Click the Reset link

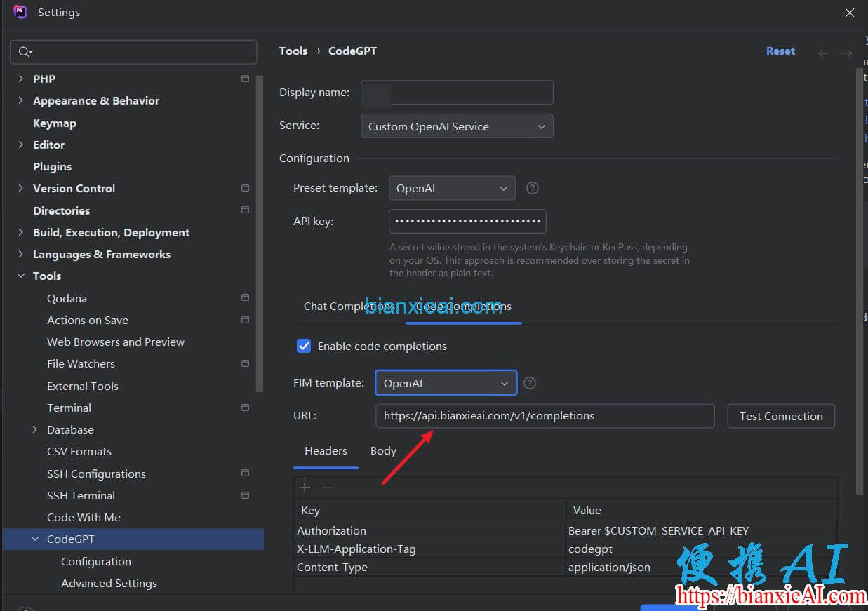coord(780,51)
